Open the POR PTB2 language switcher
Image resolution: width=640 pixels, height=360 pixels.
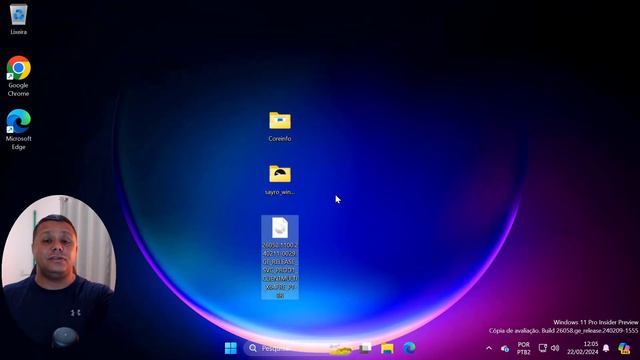pos(524,348)
